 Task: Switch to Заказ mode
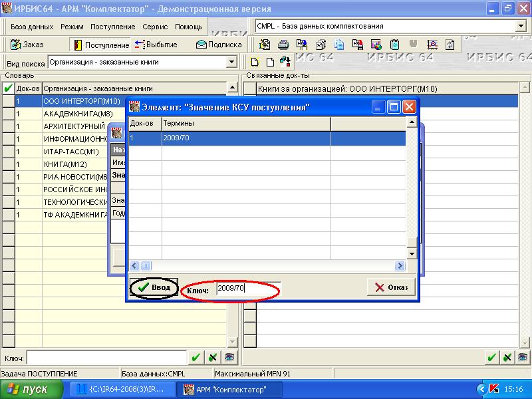pos(28,45)
